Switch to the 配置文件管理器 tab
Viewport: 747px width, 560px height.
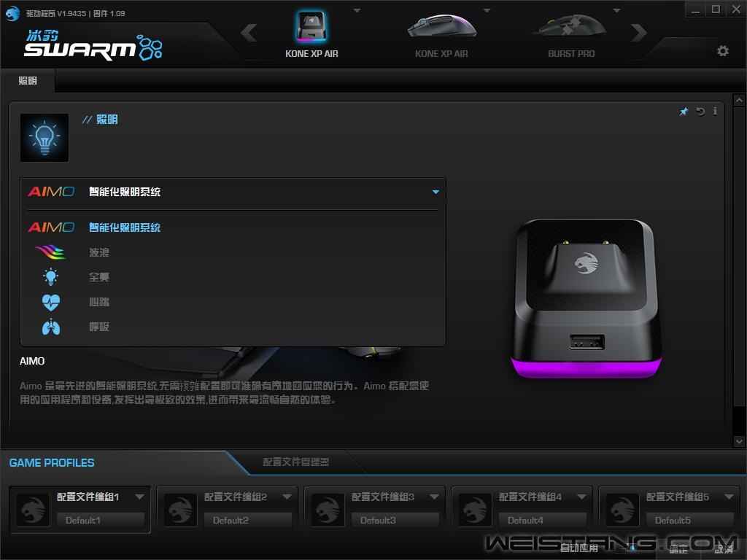[x=296, y=462]
